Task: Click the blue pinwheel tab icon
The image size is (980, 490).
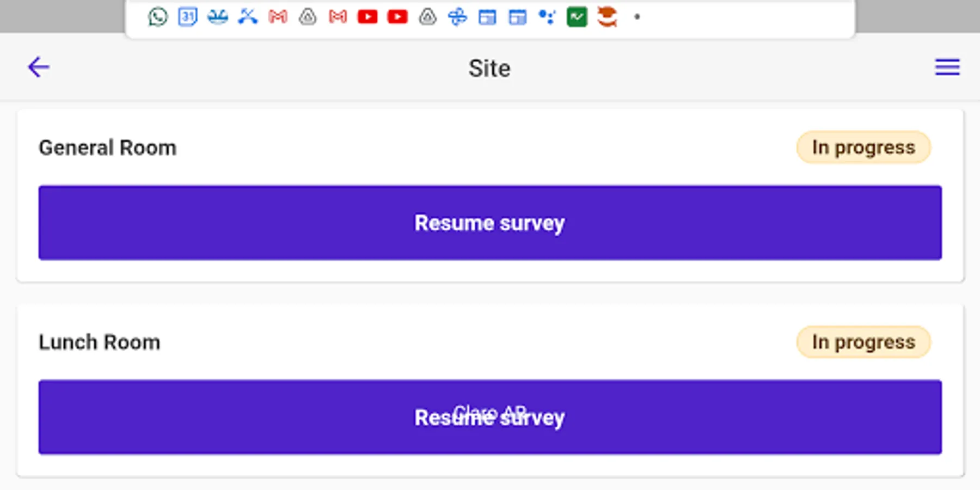Action: 457,17
